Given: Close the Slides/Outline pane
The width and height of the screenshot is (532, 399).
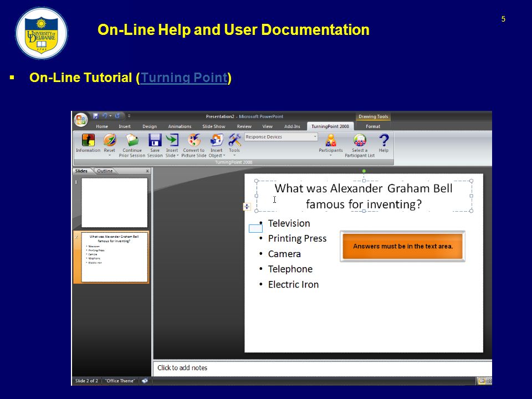Looking at the screenshot, I should [x=147, y=171].
